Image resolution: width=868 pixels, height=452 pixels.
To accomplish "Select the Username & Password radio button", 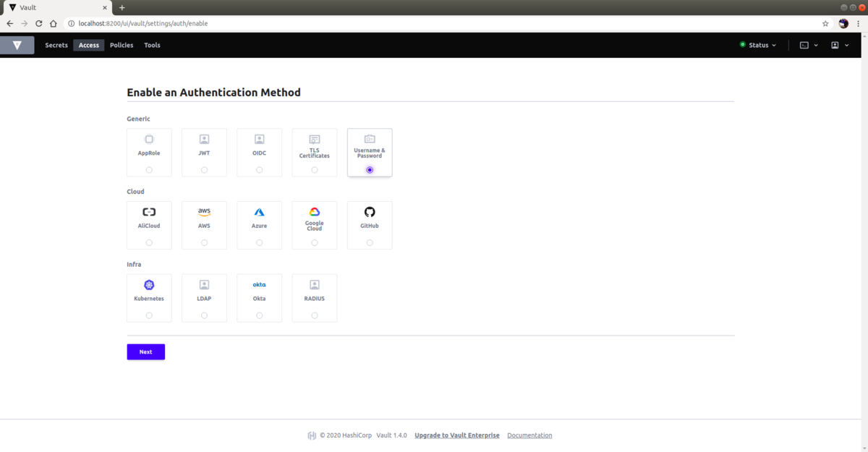I will [370, 170].
